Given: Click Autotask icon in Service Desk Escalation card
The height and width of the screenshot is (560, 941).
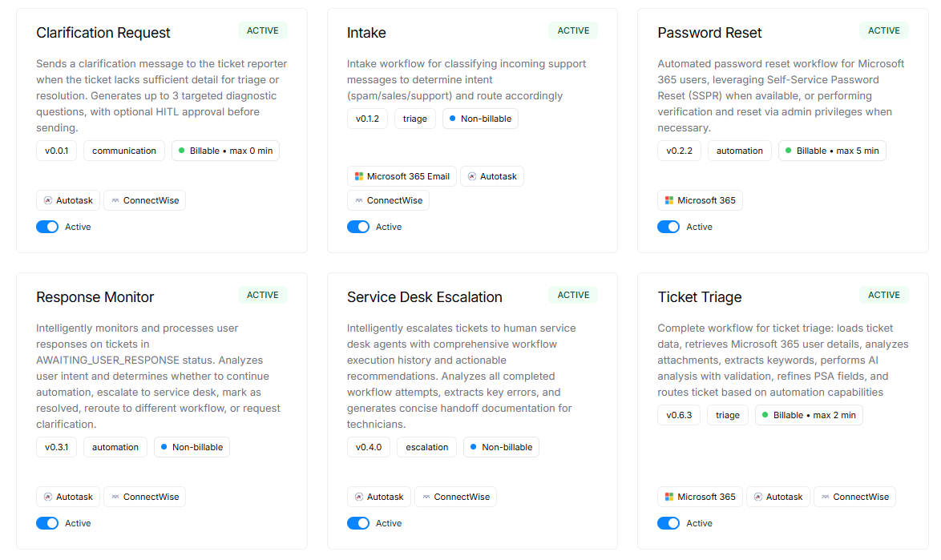Looking at the screenshot, I should click(359, 497).
